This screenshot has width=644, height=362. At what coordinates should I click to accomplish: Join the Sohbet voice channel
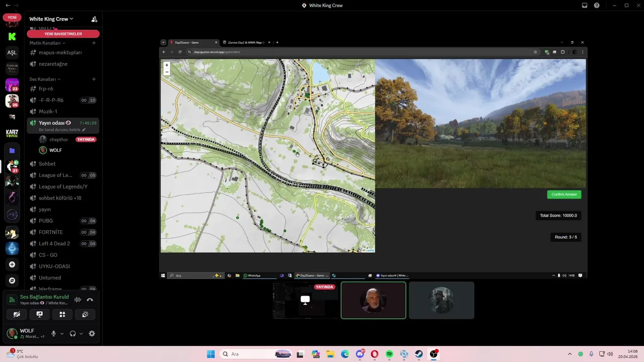(63, 163)
